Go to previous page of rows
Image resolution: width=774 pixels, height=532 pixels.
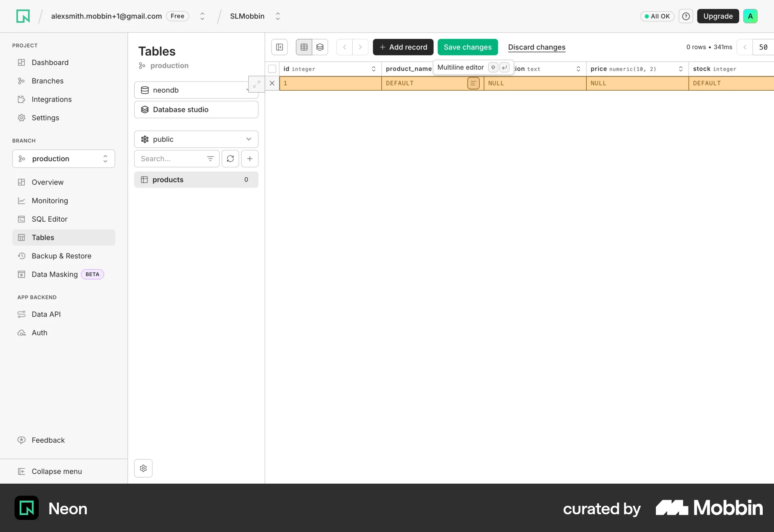point(745,47)
